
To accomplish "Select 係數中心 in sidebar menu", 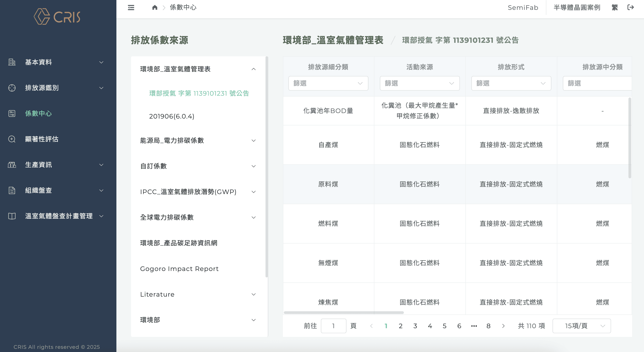I will click(x=38, y=114).
